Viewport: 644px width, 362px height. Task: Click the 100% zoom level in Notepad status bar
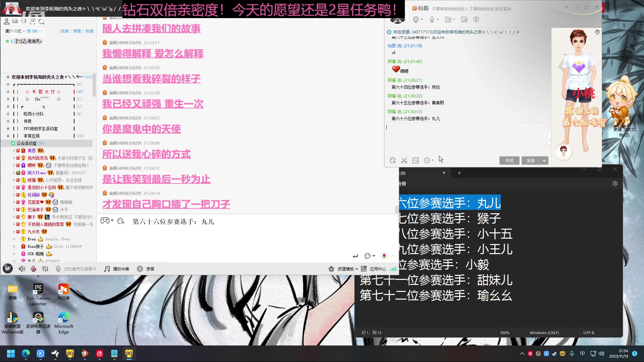(x=504, y=333)
